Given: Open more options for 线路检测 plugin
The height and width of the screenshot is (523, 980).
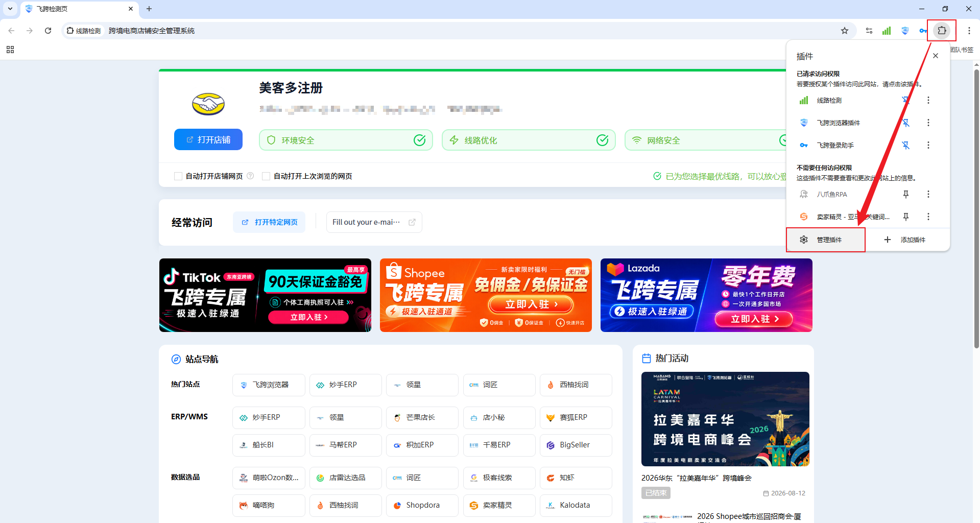Looking at the screenshot, I should [928, 101].
